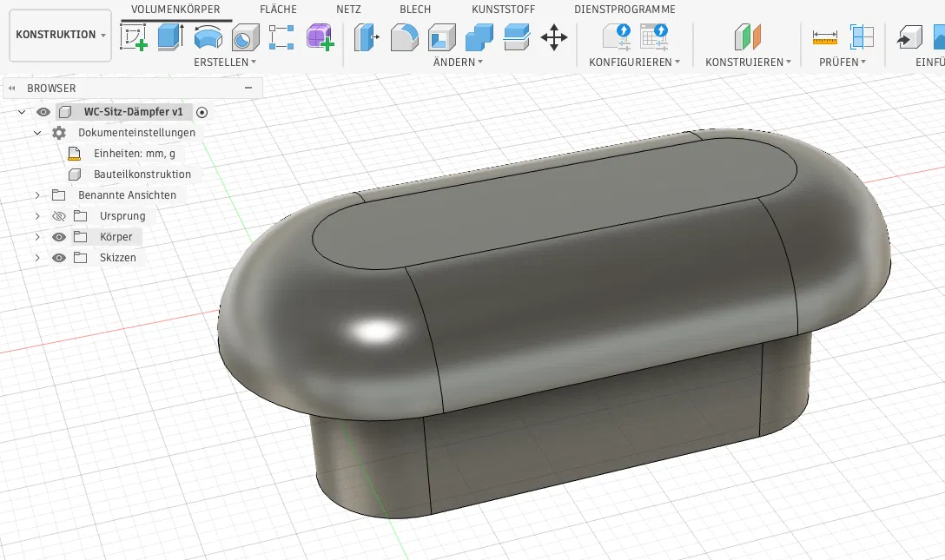Switch to the VOLUMENKÖRPER tab
Image resolution: width=945 pixels, height=560 pixels.
pyautogui.click(x=175, y=9)
